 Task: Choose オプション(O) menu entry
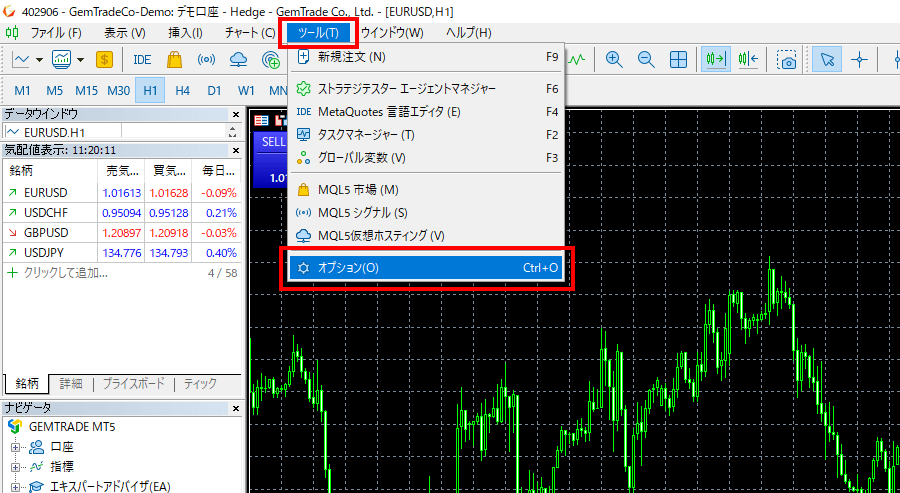tap(426, 268)
